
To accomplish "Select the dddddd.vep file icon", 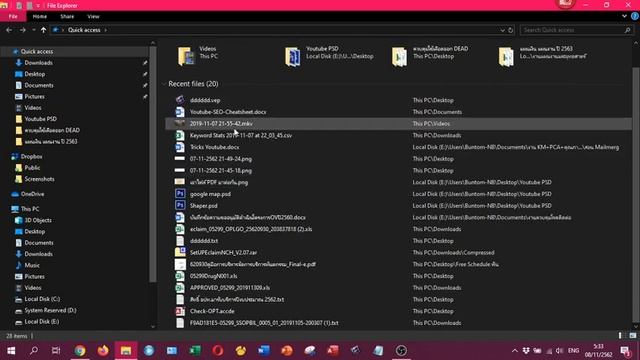I will click(x=180, y=100).
